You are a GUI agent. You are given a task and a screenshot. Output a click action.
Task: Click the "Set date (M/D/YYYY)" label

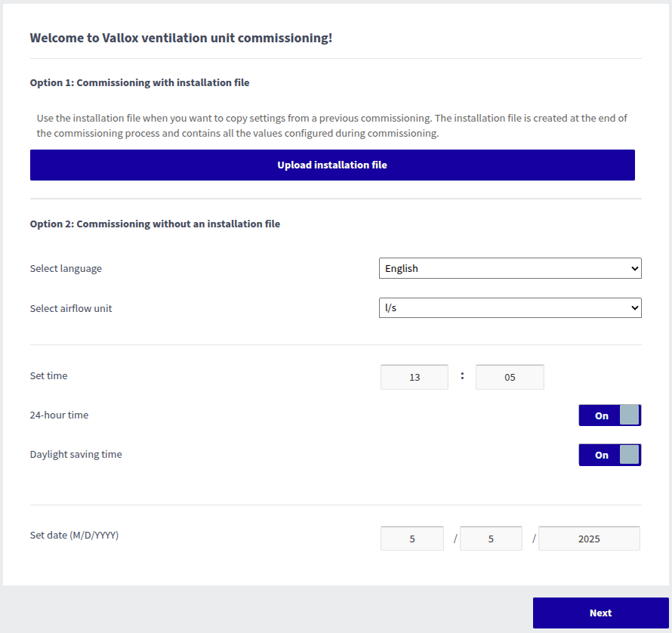(74, 535)
